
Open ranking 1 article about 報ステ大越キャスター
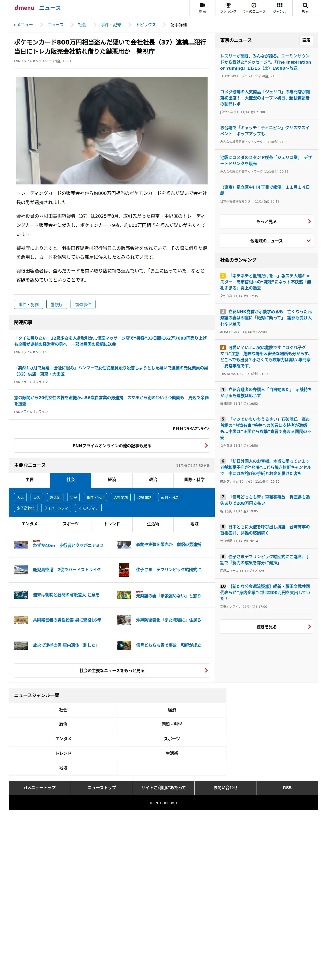[x=265, y=282]
